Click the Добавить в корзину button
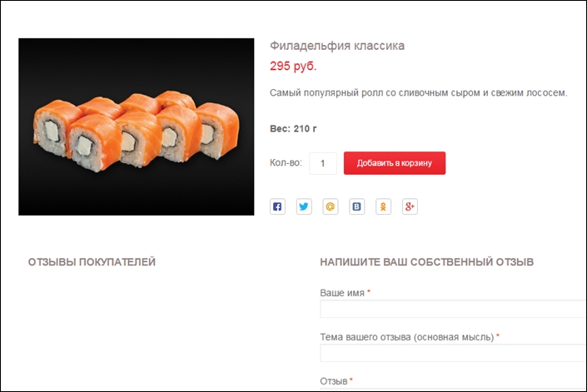Image resolution: width=587 pixels, height=392 pixels. coord(395,163)
